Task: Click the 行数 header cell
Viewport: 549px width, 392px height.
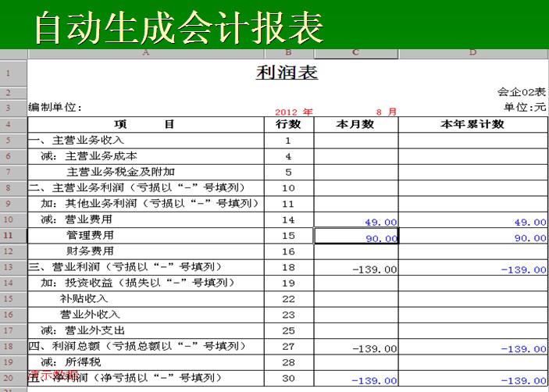Action: (x=289, y=125)
